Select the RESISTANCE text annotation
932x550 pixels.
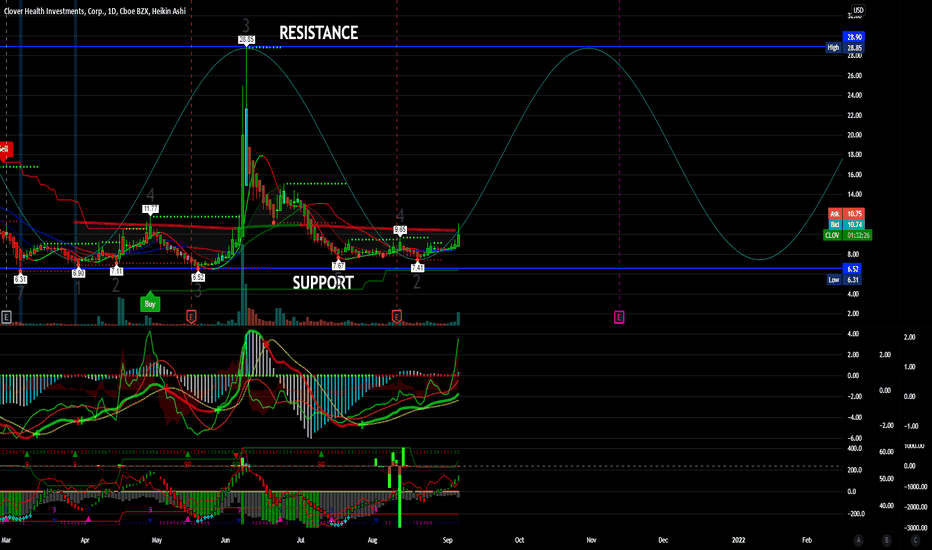319,33
